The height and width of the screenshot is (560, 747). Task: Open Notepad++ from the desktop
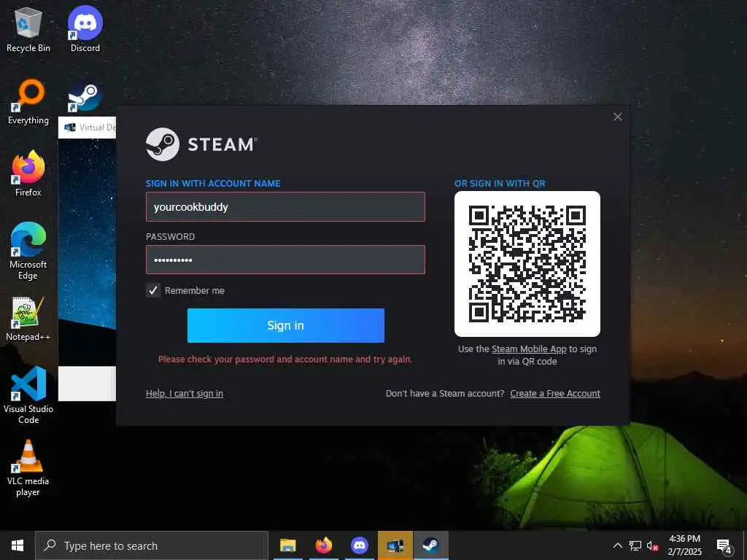coord(28,319)
